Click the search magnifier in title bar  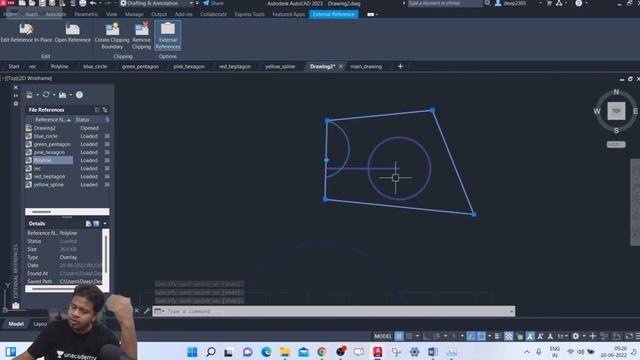(487, 3)
